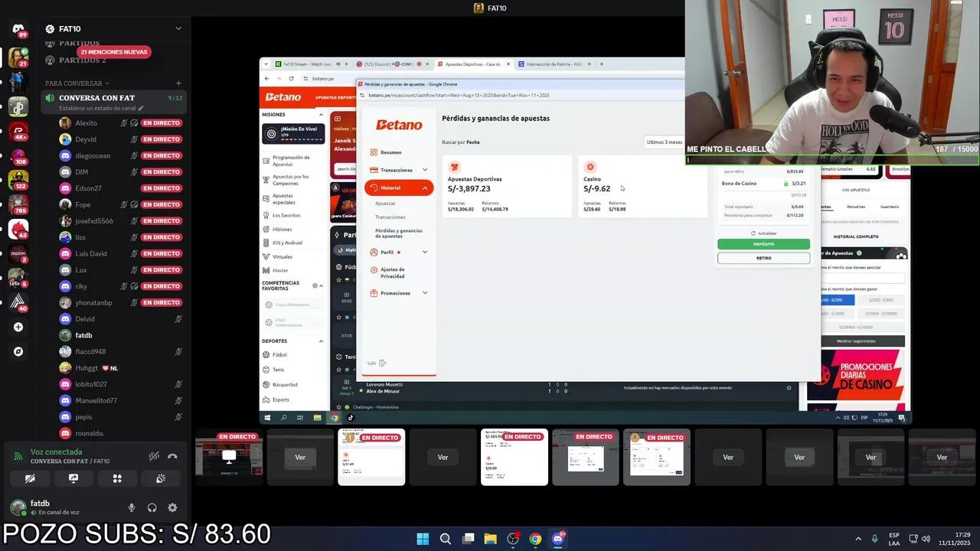Watch Deyvid's stream via EN DIRECTO badge

click(x=162, y=139)
